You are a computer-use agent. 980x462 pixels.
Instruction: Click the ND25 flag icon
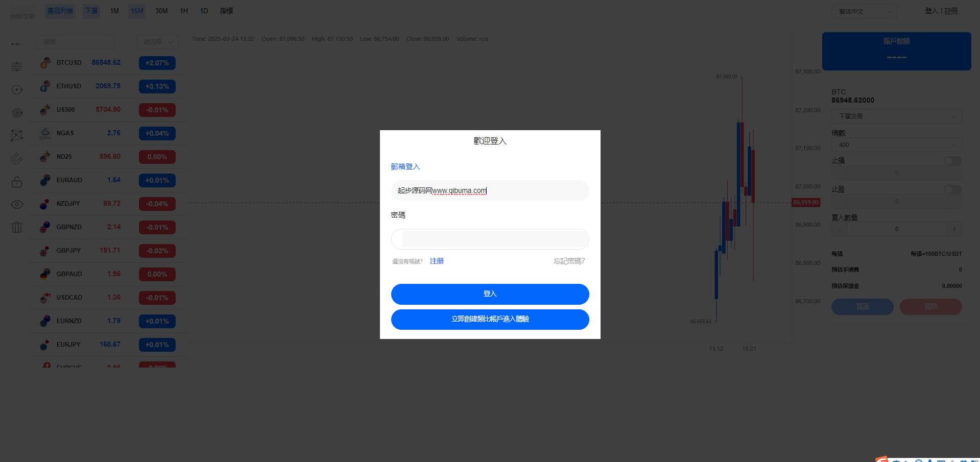click(x=45, y=157)
